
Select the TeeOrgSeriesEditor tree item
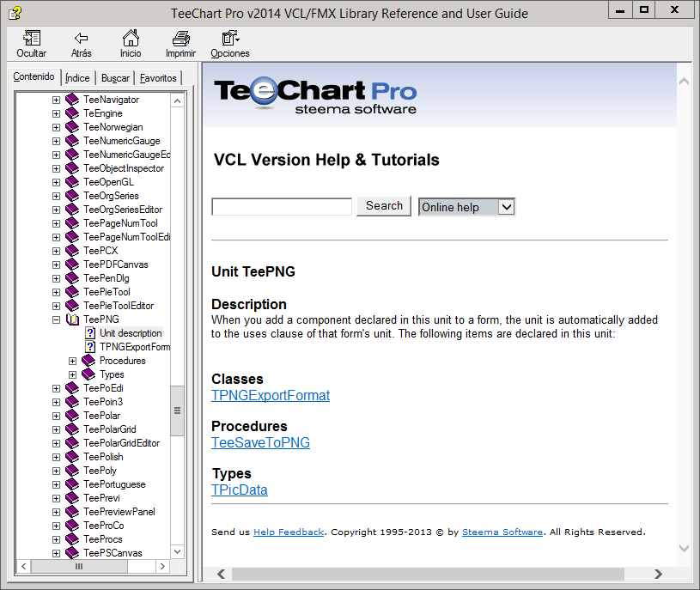[123, 210]
